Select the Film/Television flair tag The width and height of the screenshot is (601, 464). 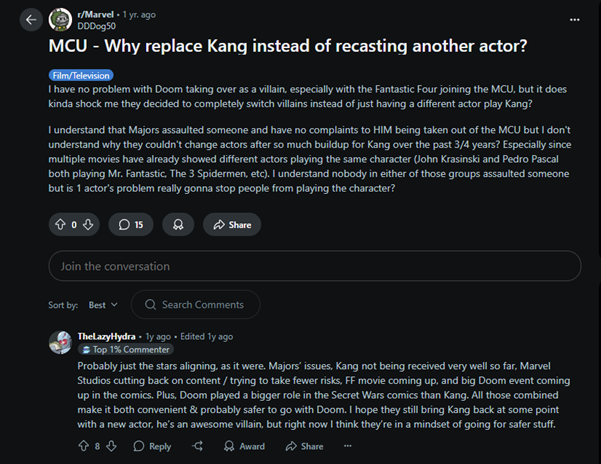click(x=81, y=75)
